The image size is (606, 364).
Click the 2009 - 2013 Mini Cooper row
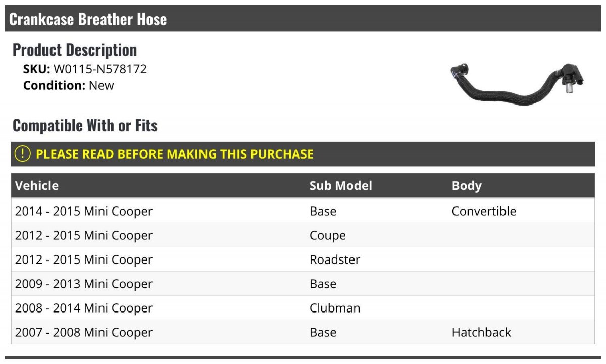(303, 284)
